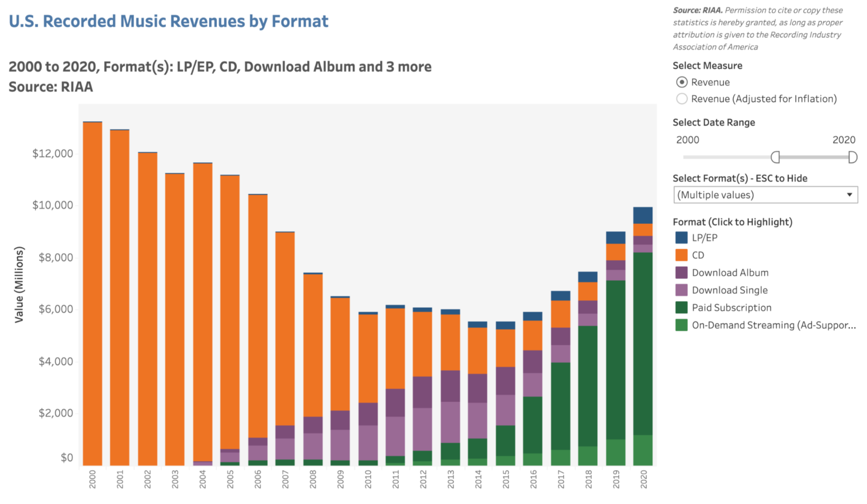Click the 2016 Paid Subscription bar segment

(533, 425)
